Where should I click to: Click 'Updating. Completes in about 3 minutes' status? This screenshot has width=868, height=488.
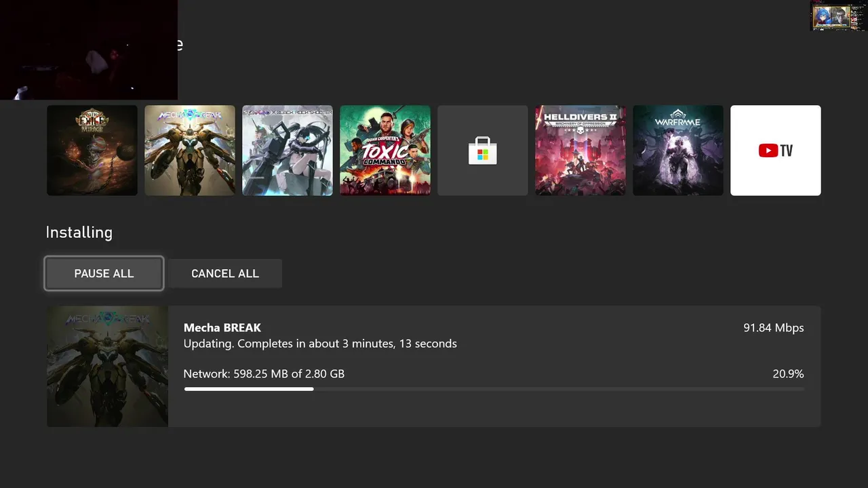[320, 344]
